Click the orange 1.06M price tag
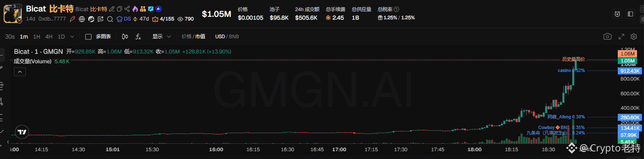Screen dimensions: 644x159 tap(628, 53)
